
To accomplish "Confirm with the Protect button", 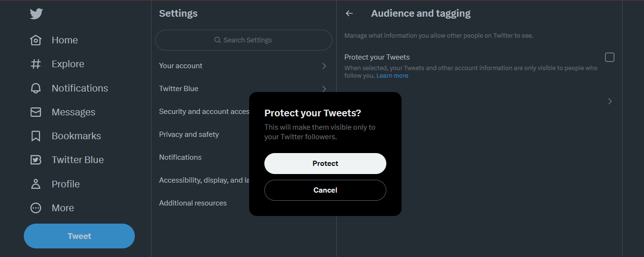I will pyautogui.click(x=325, y=164).
